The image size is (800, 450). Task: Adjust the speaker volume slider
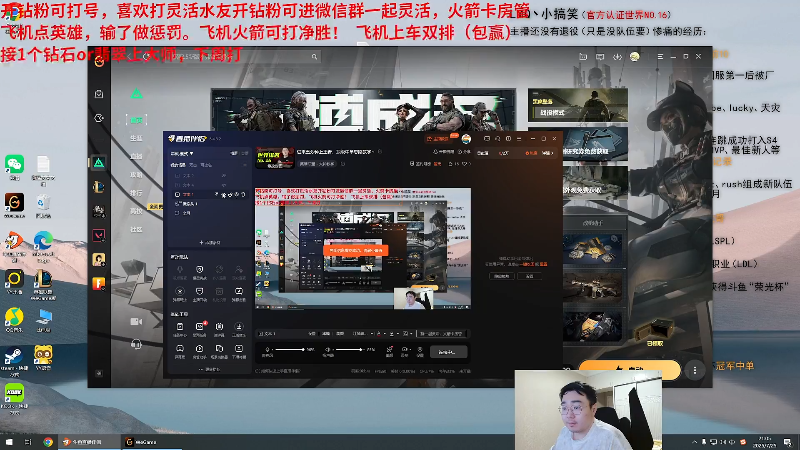pyautogui.click(x=349, y=349)
